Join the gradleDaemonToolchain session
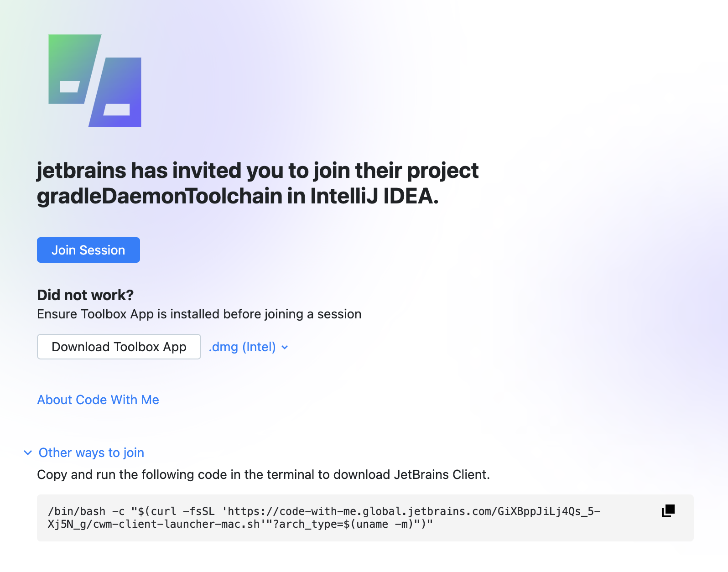This screenshot has height=572, width=728. (x=88, y=250)
